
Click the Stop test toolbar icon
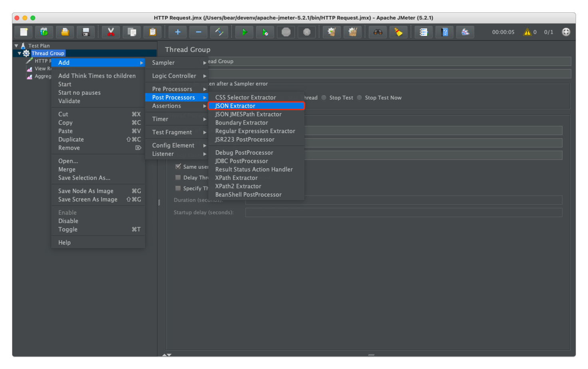(x=286, y=32)
